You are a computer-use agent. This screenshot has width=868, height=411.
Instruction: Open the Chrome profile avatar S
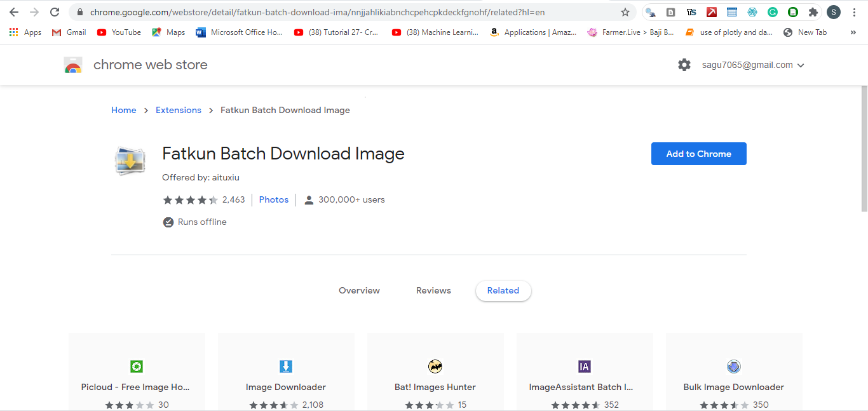click(834, 12)
